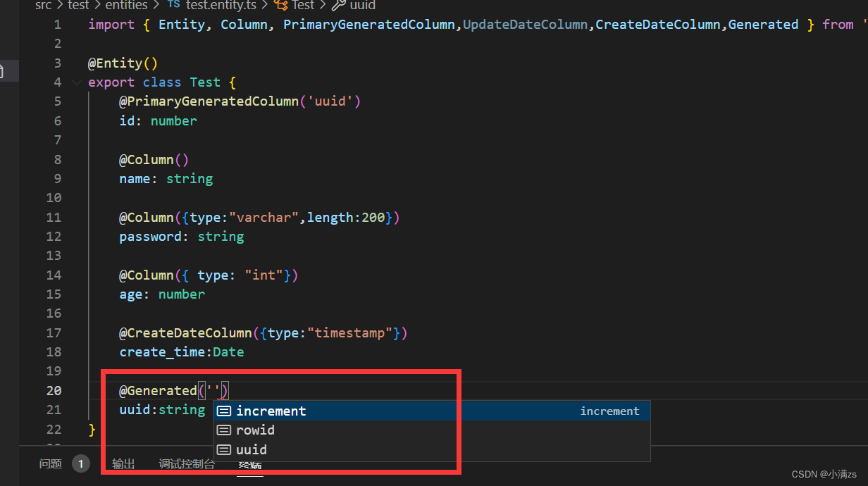Click 'CreateDateColumn' in the import statement

point(658,25)
